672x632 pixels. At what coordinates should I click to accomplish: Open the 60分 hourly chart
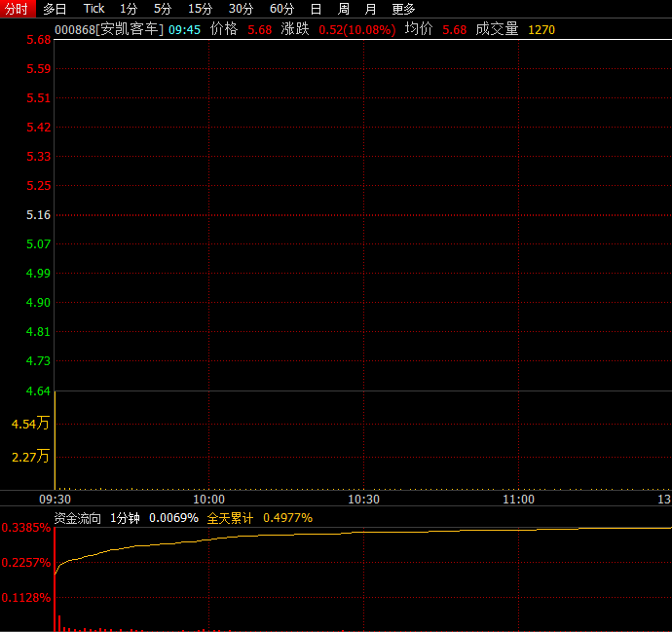[281, 9]
